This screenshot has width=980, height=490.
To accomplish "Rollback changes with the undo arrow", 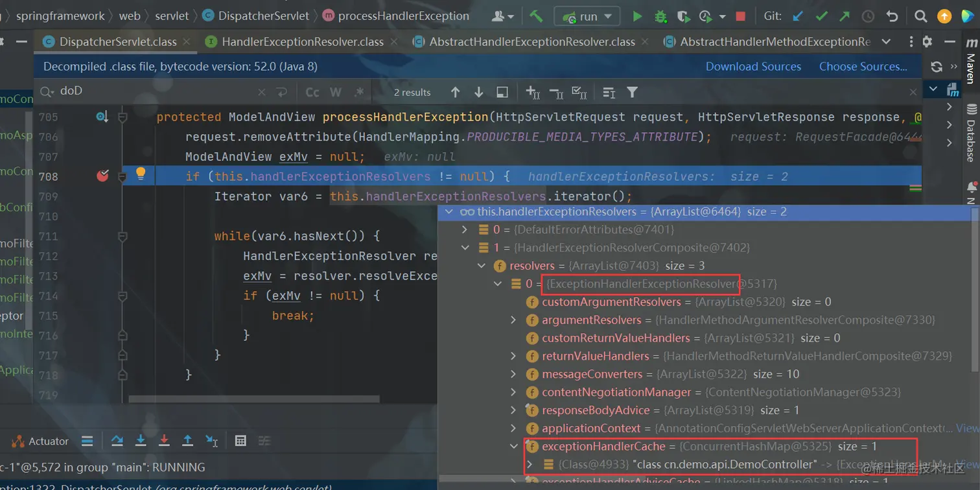I will point(892,16).
